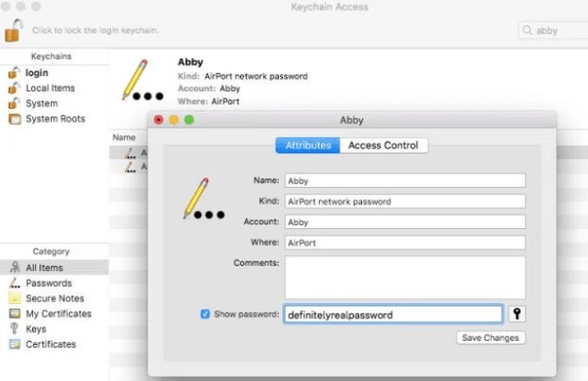
Task: Click the Category section header
Action: [51, 251]
